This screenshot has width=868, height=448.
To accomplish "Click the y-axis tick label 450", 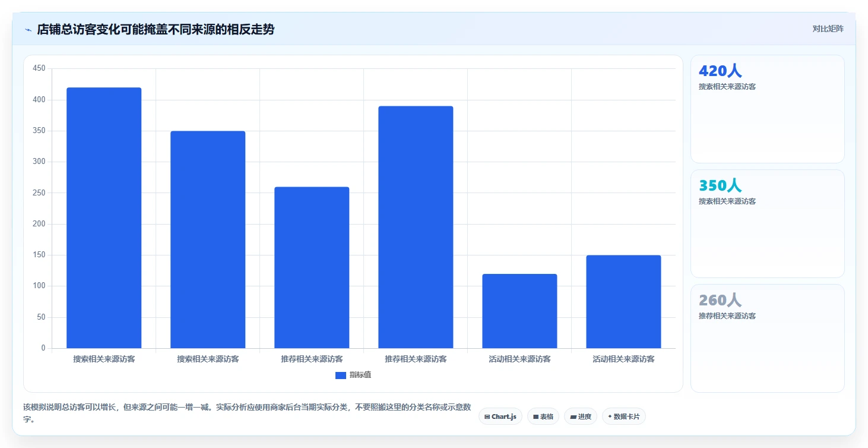I will (x=39, y=69).
